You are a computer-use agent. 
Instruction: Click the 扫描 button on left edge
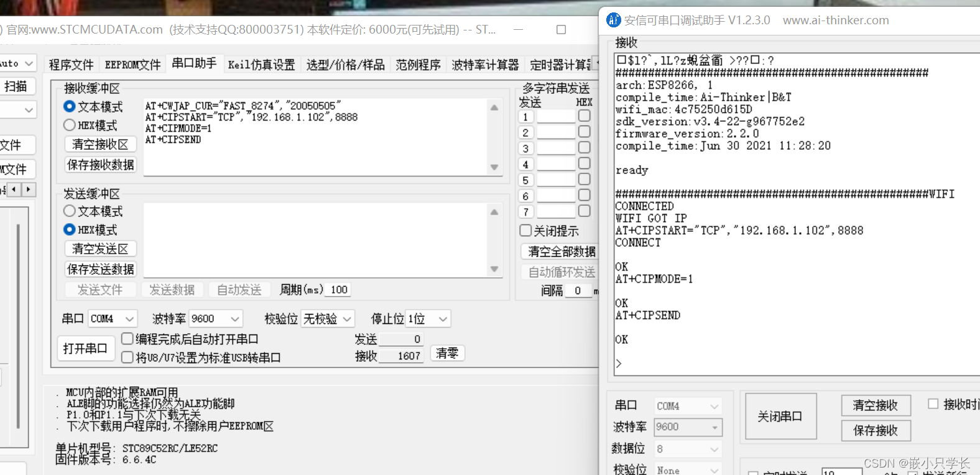(x=17, y=86)
